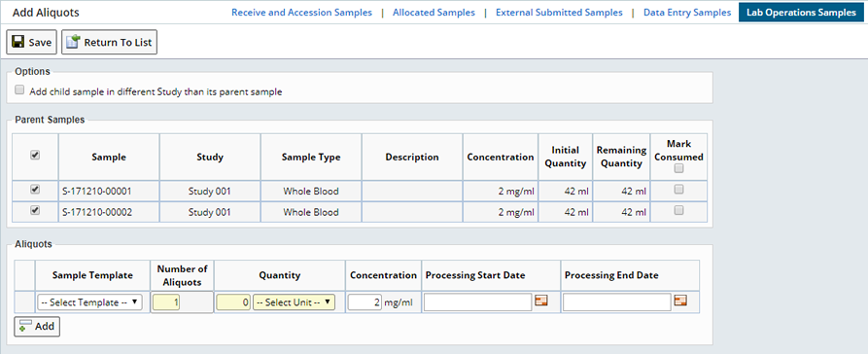The height and width of the screenshot is (354, 868).
Task: Go to External Submitted Samples tab
Action: point(559,13)
